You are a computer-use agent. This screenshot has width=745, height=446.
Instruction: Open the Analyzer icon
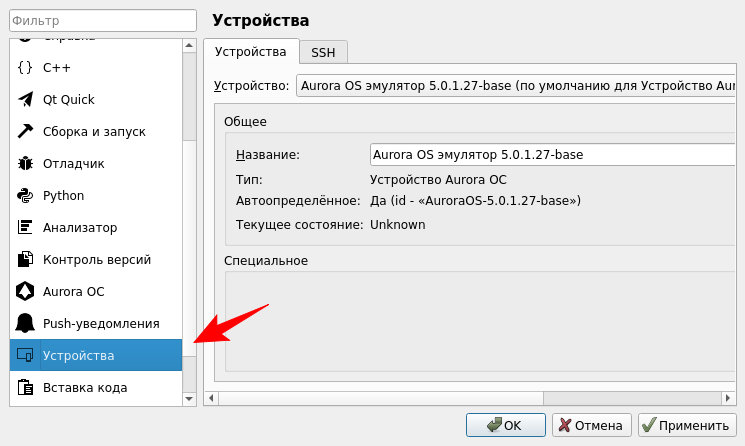[25, 228]
